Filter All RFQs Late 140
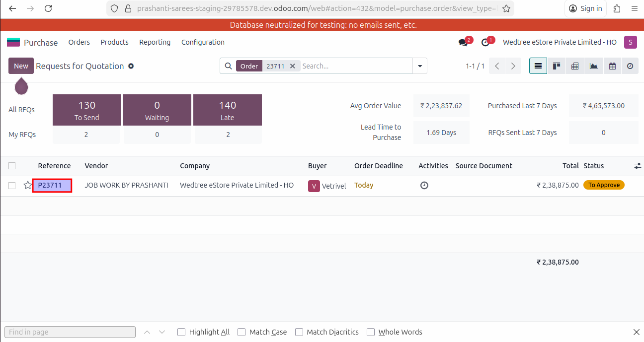 tap(228, 110)
